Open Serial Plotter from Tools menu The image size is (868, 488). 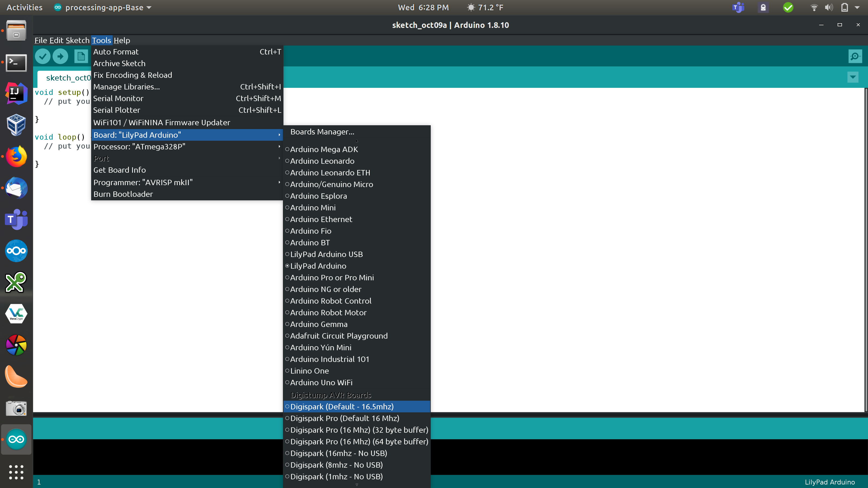(x=187, y=110)
